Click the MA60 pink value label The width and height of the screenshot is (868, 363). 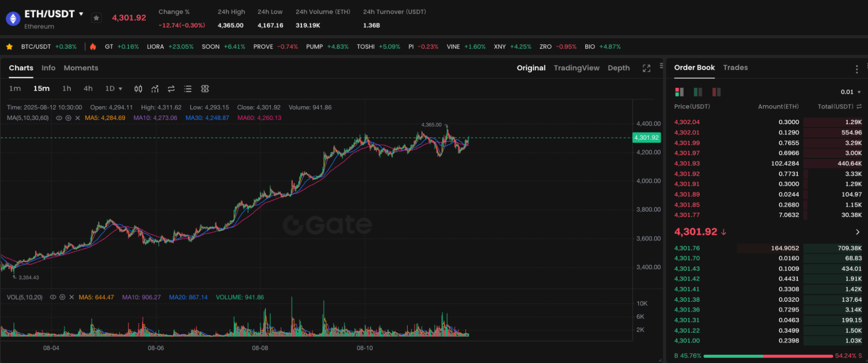pyautogui.click(x=259, y=118)
